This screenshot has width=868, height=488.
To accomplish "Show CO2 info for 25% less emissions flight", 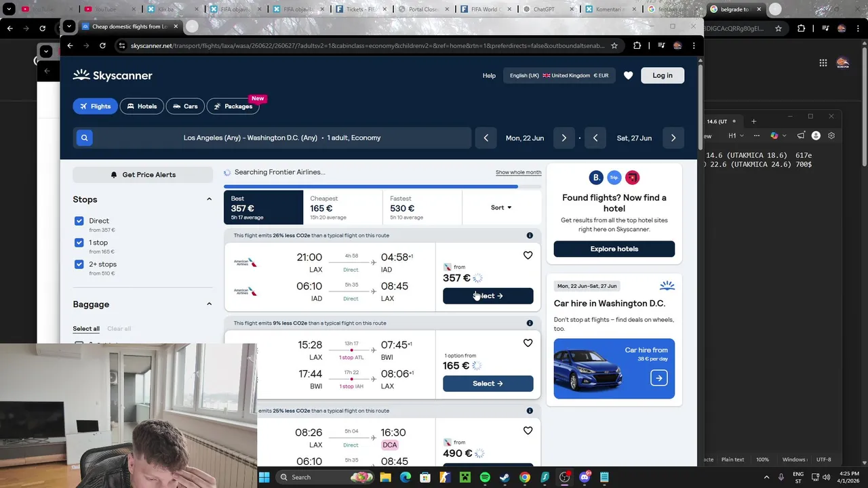I will point(530,411).
